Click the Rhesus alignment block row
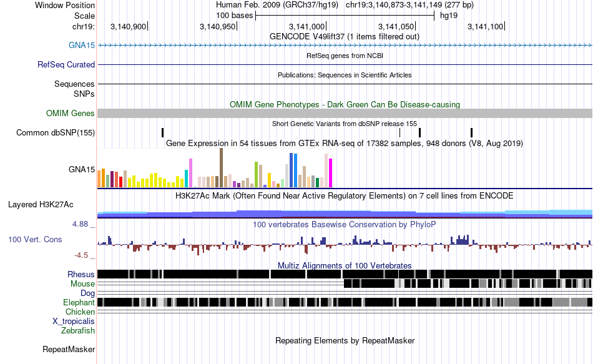The width and height of the screenshot is (593, 364). pos(345,274)
